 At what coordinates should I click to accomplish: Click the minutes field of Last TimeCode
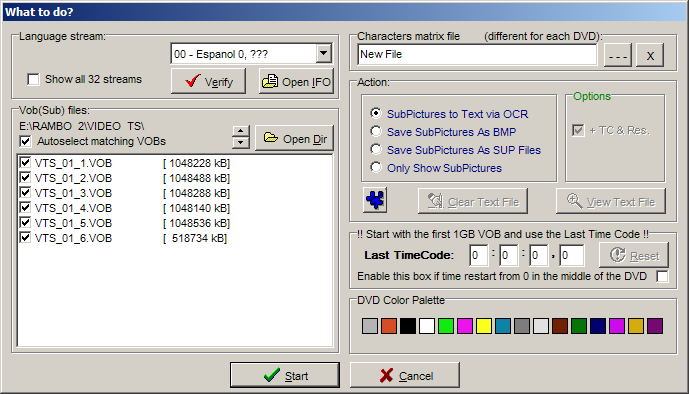(508, 255)
